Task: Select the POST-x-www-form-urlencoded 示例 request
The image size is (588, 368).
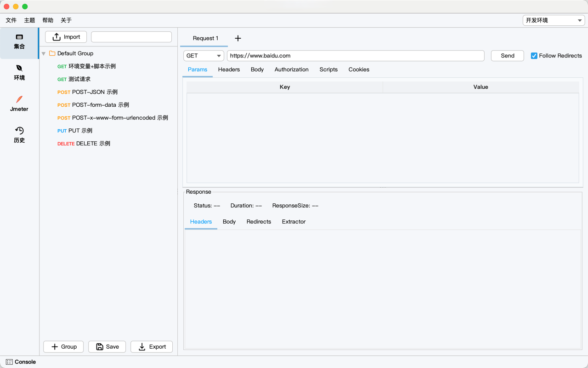Action: 113,118
